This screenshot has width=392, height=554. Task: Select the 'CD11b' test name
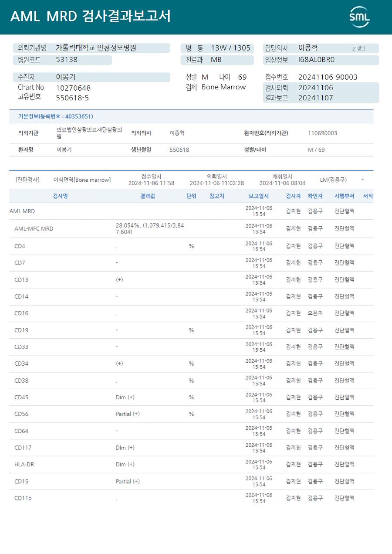point(23,498)
